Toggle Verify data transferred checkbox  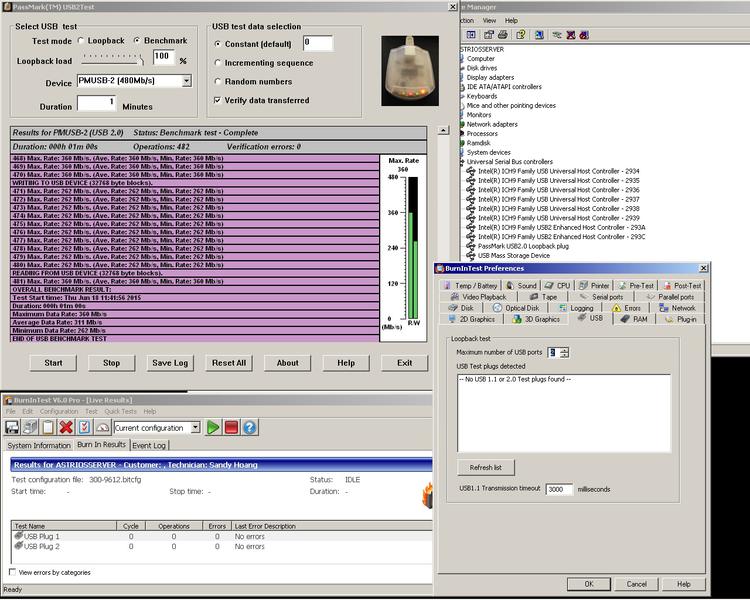pos(218,100)
